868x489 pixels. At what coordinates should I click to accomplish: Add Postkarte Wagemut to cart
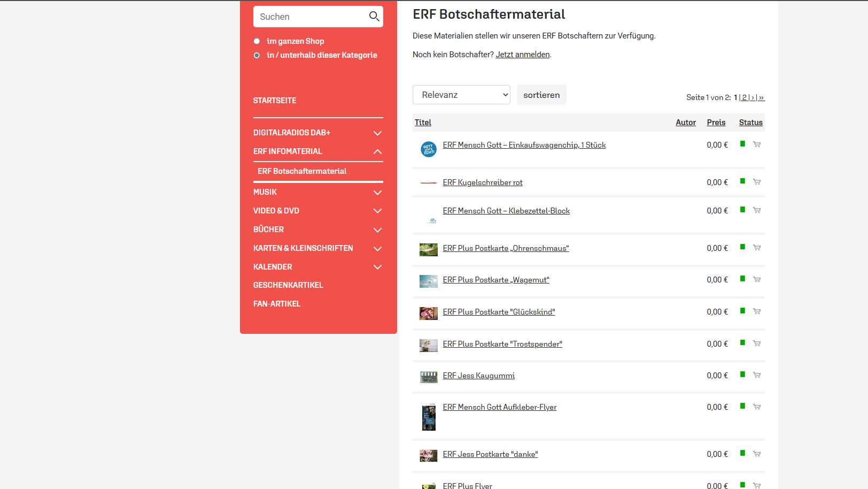click(x=757, y=279)
